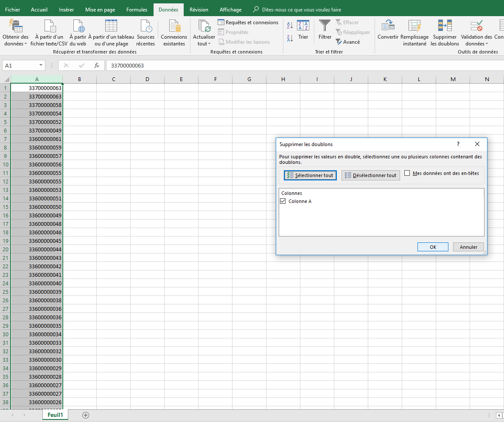504x422 pixels.
Task: Open Formules tab
Action: (x=137, y=10)
